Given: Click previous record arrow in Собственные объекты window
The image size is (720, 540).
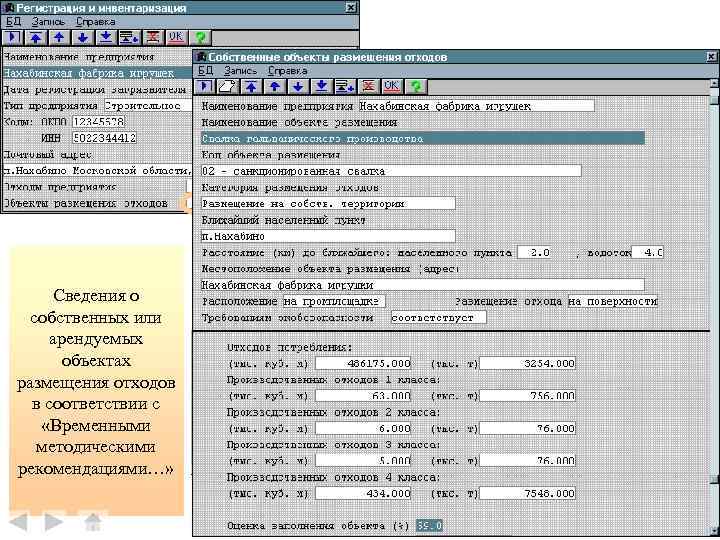Looking at the screenshot, I should [x=275, y=86].
